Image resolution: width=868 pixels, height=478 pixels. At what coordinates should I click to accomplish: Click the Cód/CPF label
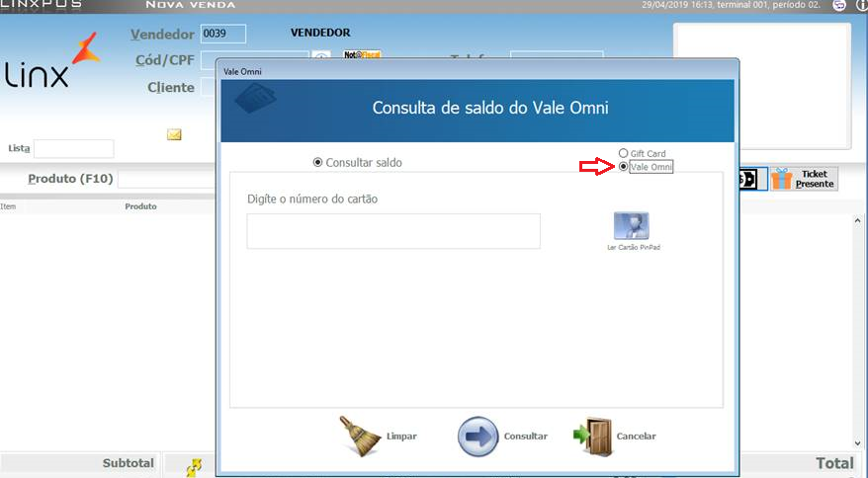[165, 60]
